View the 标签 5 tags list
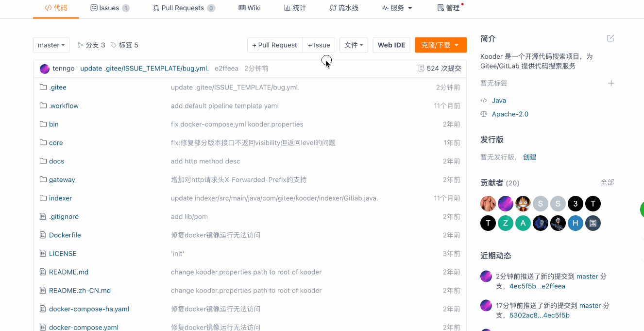The height and width of the screenshot is (331, 644). pos(124,45)
